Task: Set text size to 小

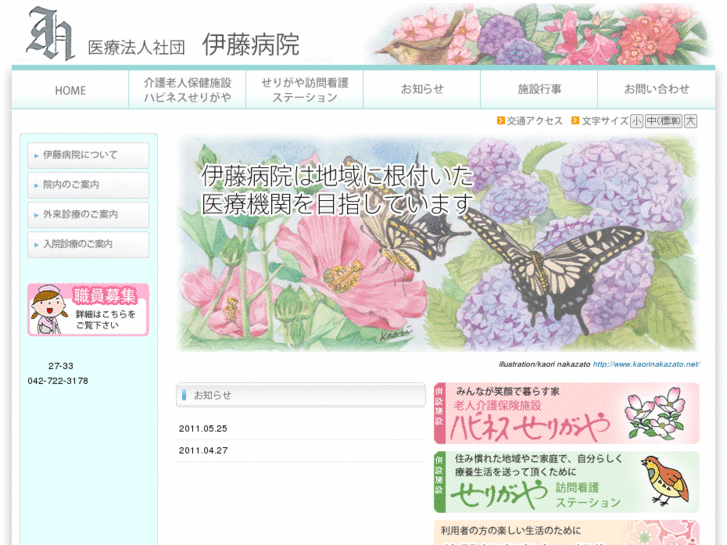Action: (636, 121)
